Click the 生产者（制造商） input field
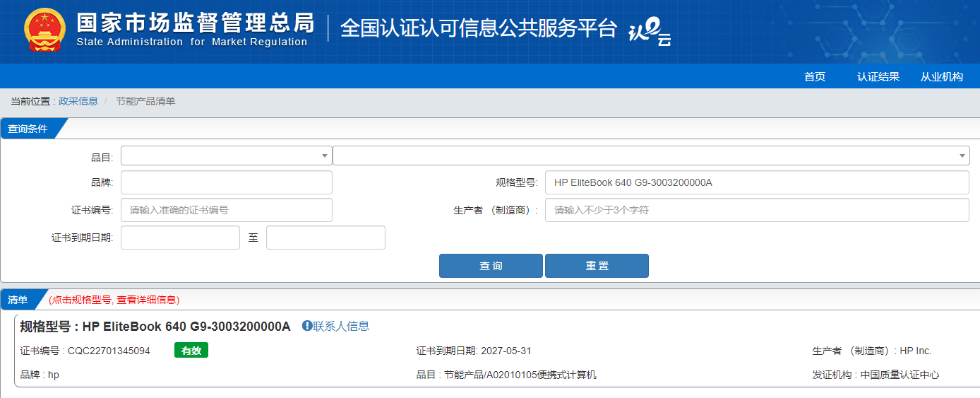This screenshot has height=398, width=980. (x=757, y=210)
